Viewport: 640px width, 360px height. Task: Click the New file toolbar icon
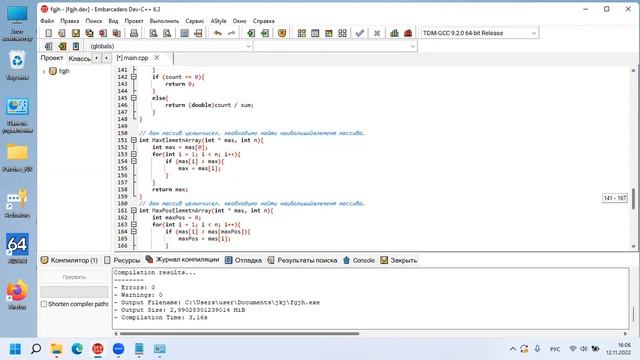[x=49, y=33]
